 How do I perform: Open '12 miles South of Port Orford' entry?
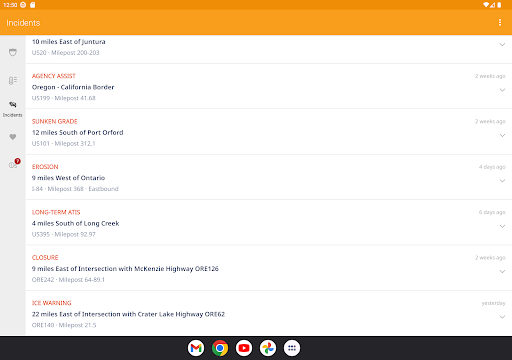click(77, 132)
